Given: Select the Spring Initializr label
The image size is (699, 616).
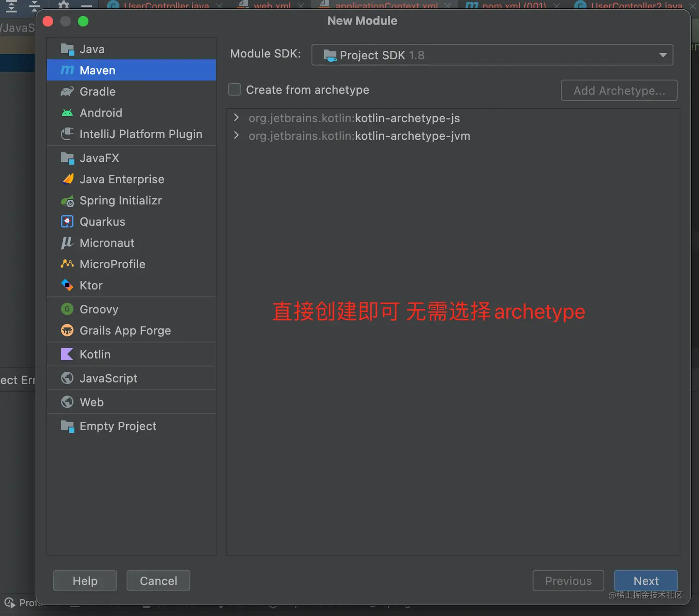Looking at the screenshot, I should coord(121,201).
